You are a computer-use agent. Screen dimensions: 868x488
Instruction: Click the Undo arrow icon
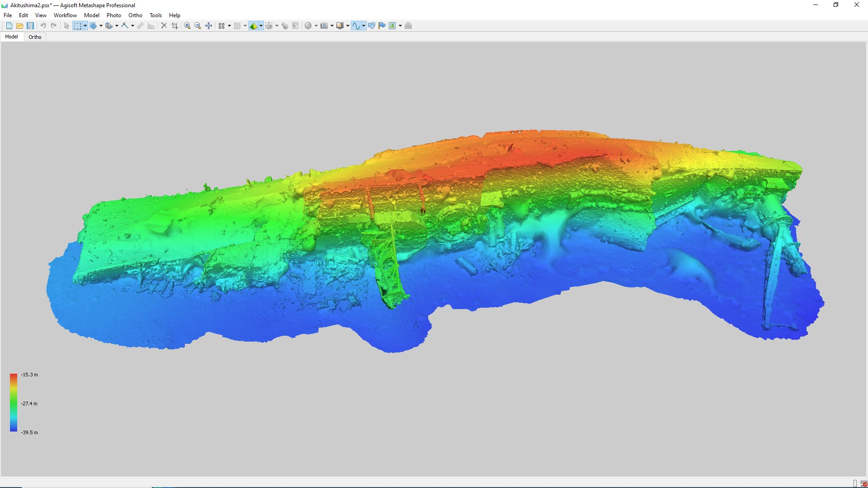43,26
